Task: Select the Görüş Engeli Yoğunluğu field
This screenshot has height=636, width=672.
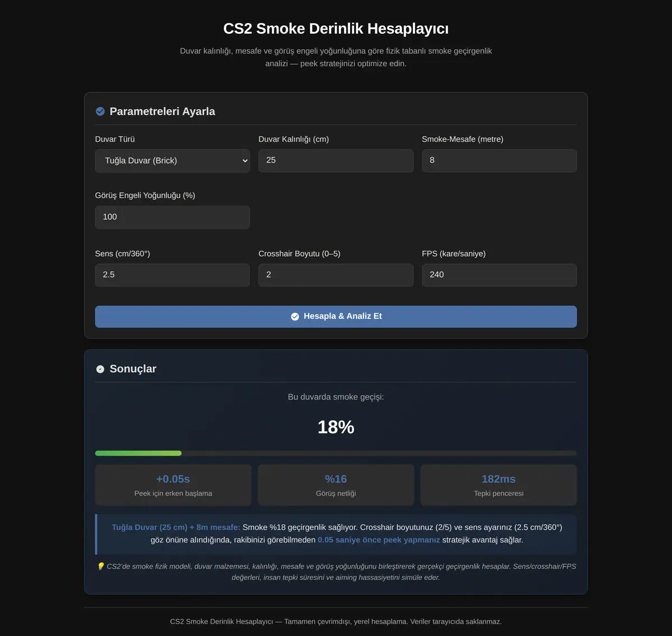Action: (172, 217)
